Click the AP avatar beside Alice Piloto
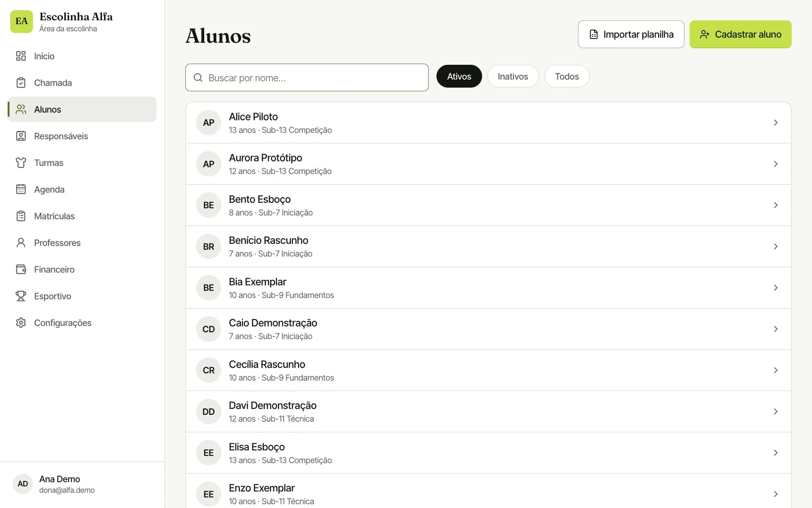Image resolution: width=812 pixels, height=508 pixels. click(208, 123)
